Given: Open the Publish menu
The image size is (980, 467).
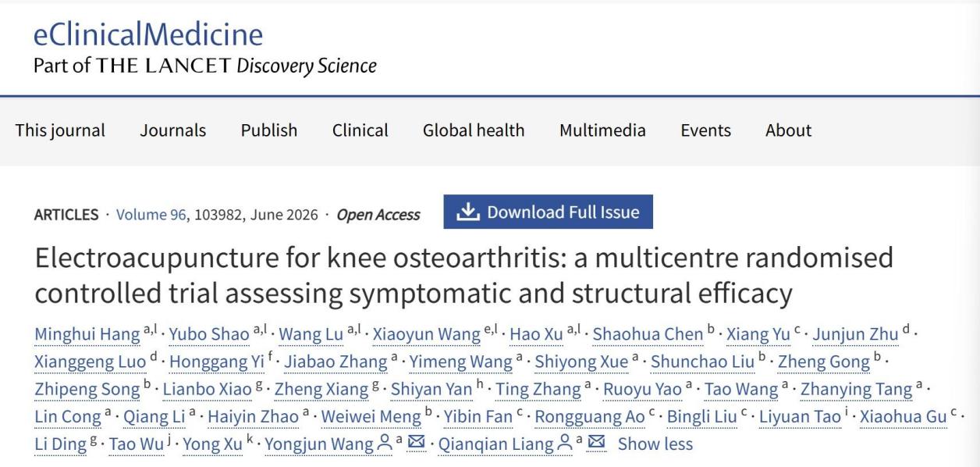Looking at the screenshot, I should tap(269, 130).
